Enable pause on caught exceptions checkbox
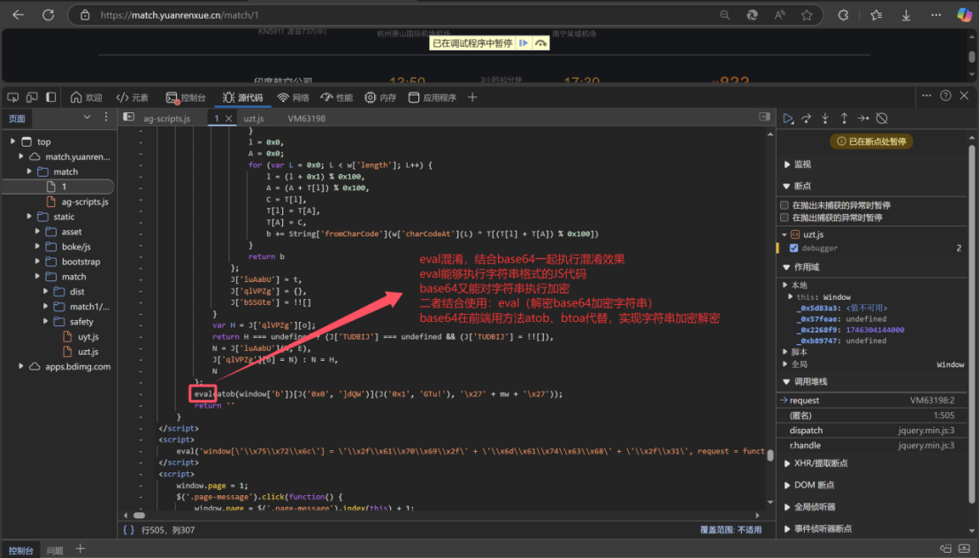This screenshot has width=980, height=558. point(785,218)
